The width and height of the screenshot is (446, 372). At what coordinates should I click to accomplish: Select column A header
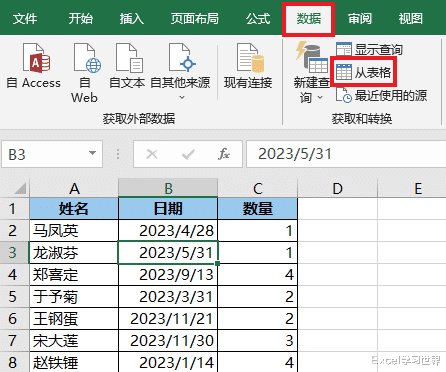[x=74, y=188]
